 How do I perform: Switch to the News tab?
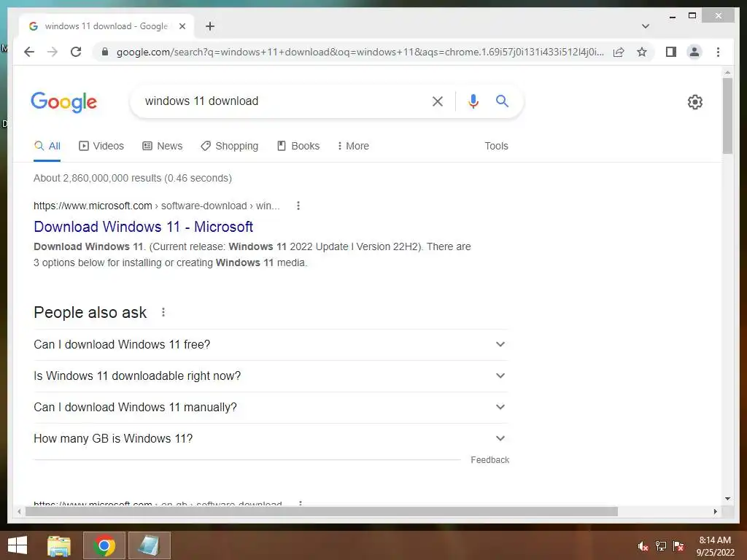click(x=163, y=146)
